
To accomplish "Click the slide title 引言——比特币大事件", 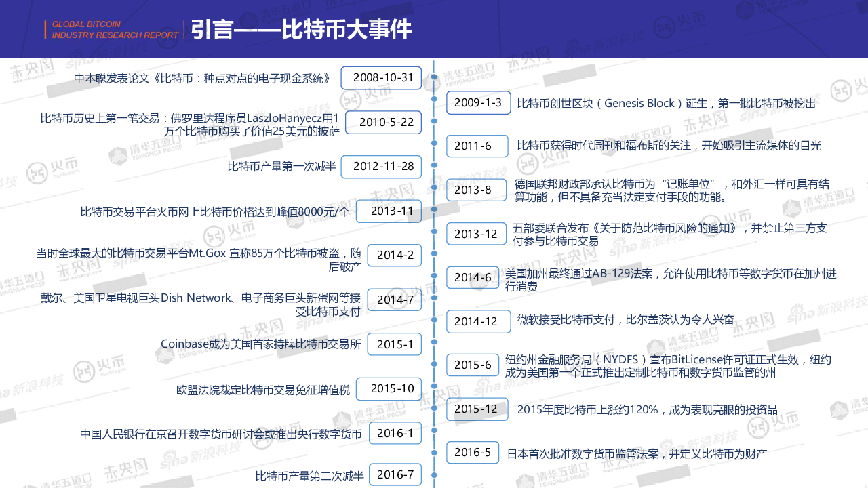I will 301,30.
